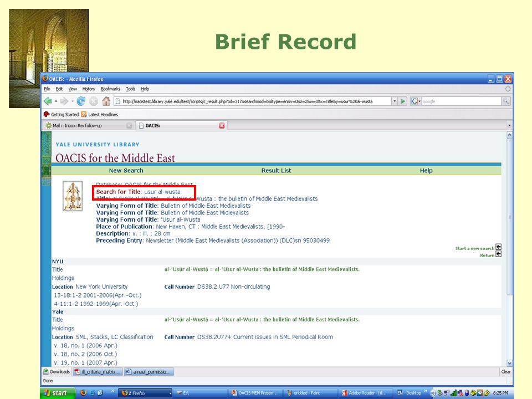The width and height of the screenshot is (532, 399).
Task: Close the OACIS tab with red X
Action: point(222,126)
